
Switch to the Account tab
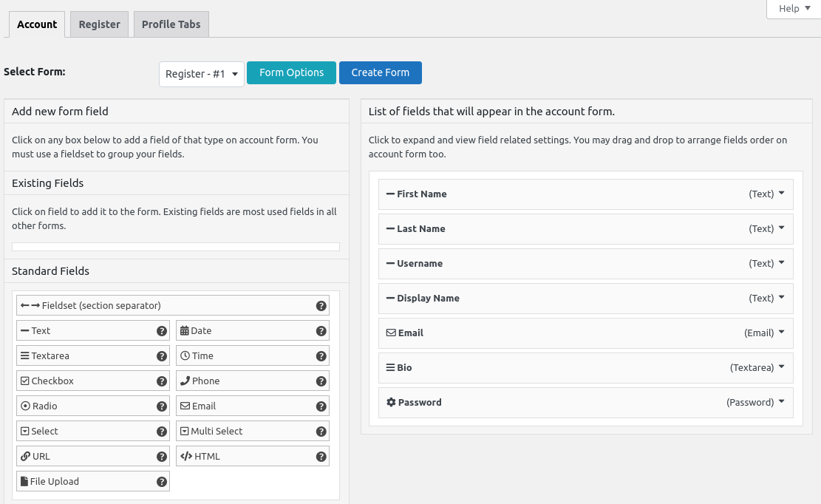pos(37,24)
